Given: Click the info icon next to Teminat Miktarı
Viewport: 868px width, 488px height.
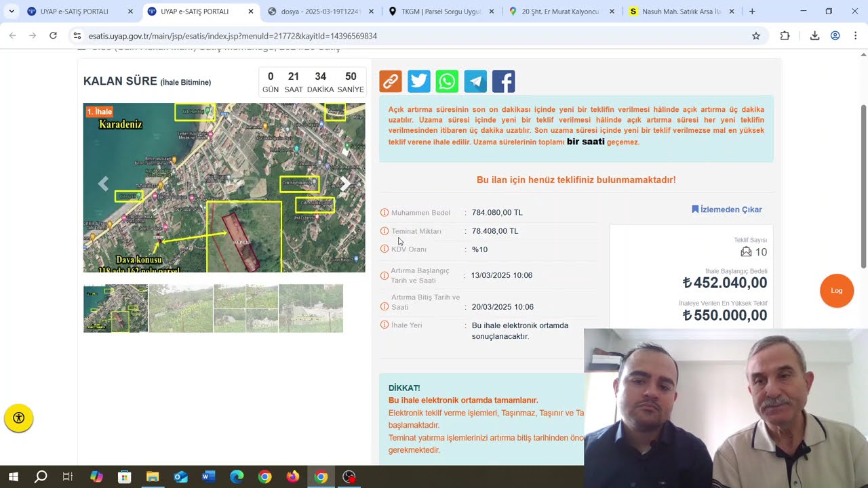Looking at the screenshot, I should click(x=384, y=231).
